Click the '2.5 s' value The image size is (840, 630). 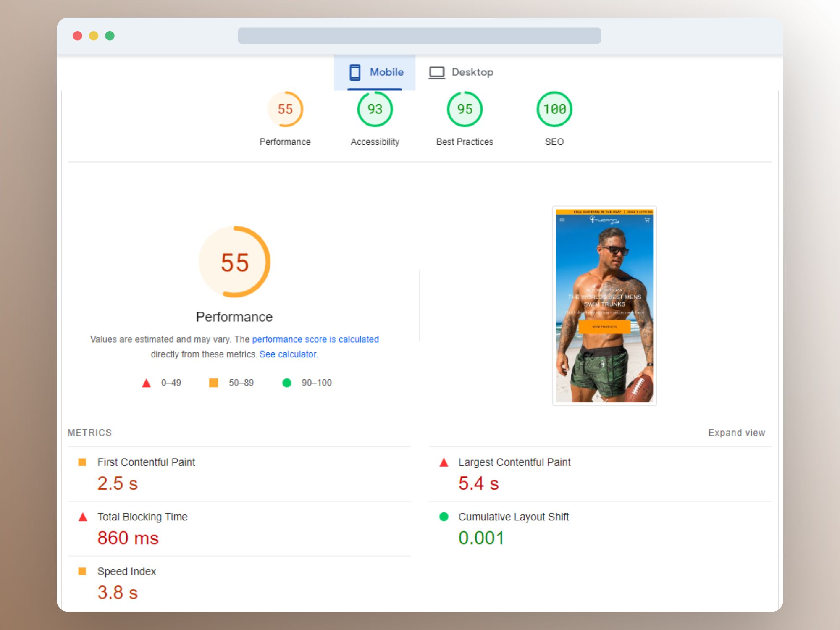(118, 483)
